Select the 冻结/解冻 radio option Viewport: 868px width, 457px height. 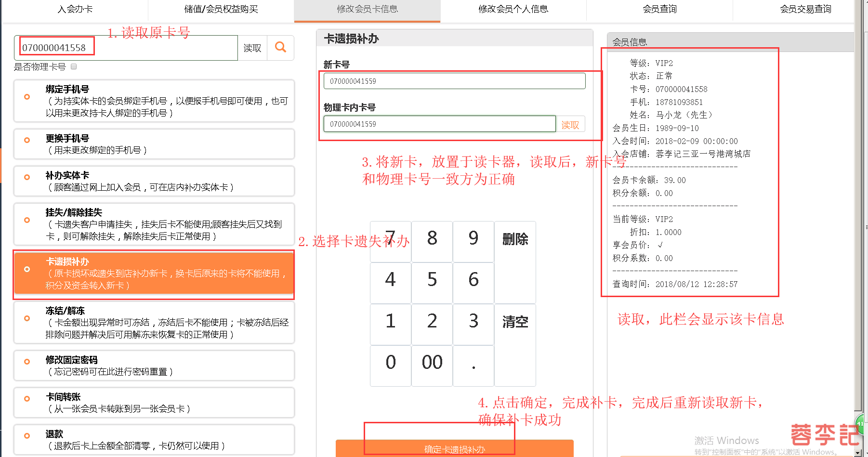click(27, 318)
